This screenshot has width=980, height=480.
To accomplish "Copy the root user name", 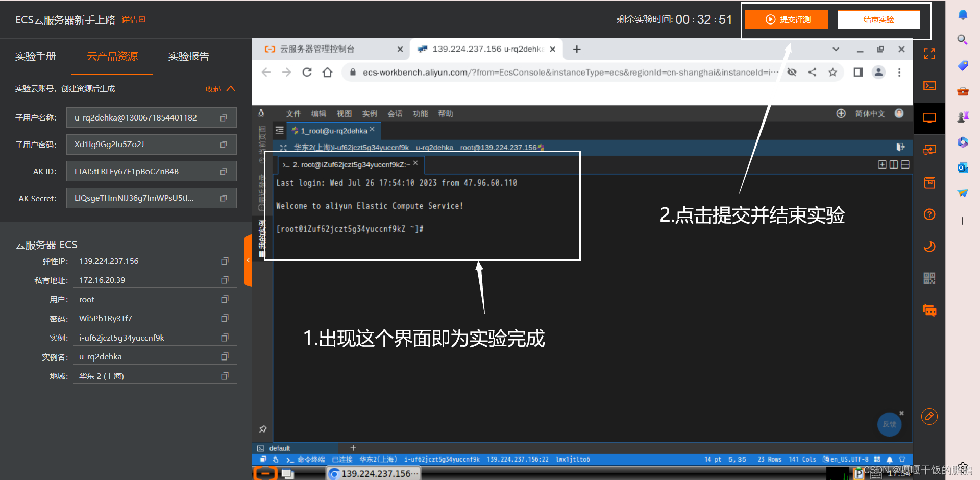I will [225, 299].
